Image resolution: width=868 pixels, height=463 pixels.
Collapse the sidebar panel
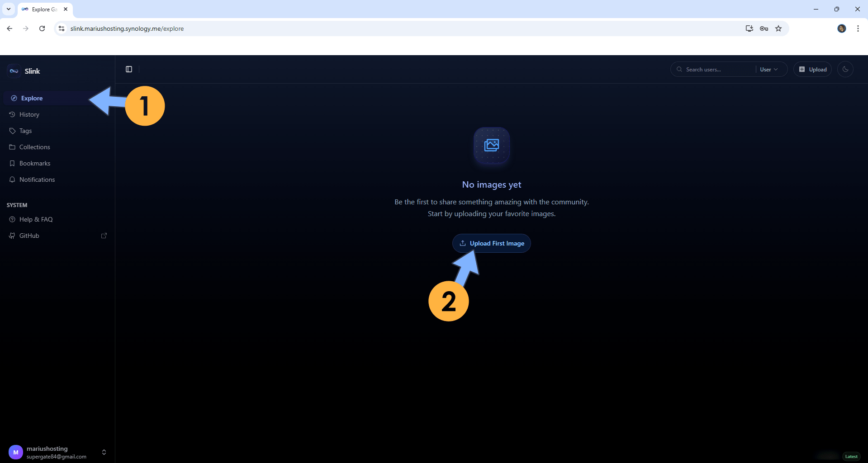(x=128, y=69)
